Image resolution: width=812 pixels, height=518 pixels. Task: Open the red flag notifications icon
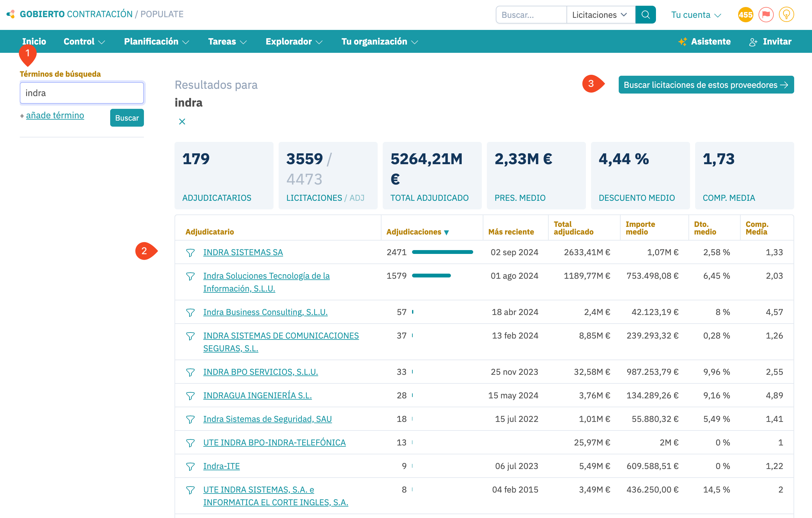pos(766,15)
